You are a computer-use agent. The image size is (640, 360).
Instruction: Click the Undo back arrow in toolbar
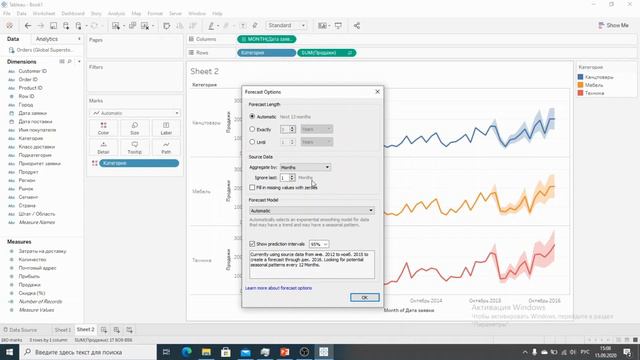28,26
